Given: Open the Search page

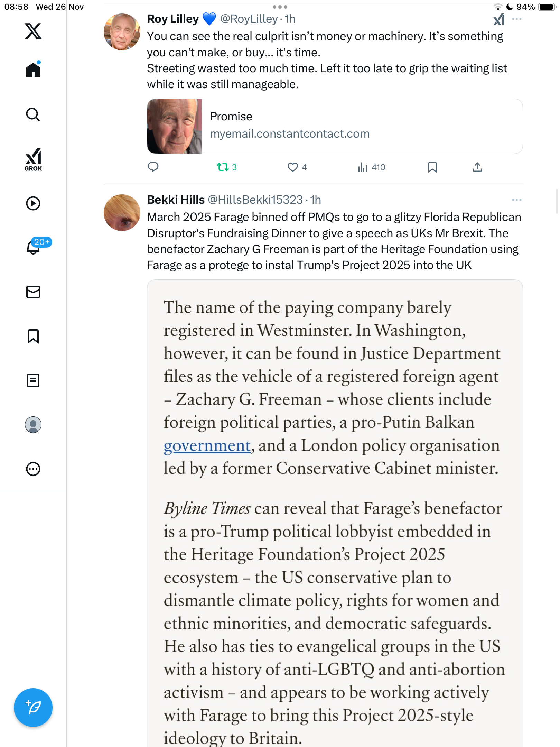Looking at the screenshot, I should tap(33, 115).
